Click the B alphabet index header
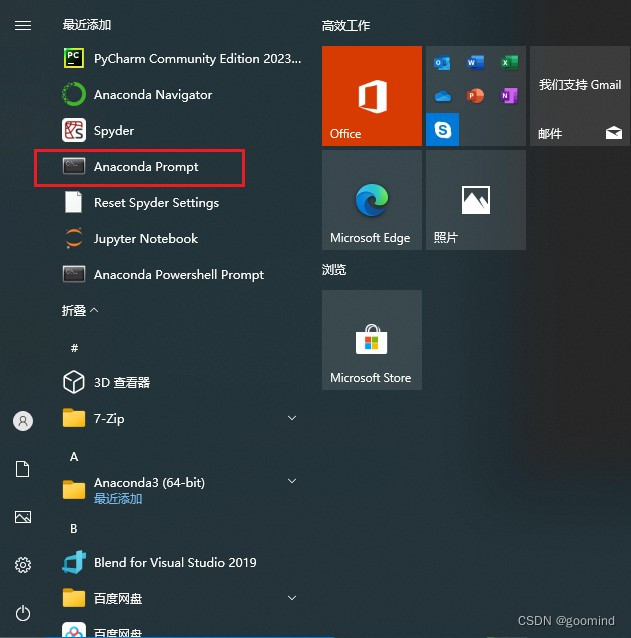The height and width of the screenshot is (638, 631). 74,528
